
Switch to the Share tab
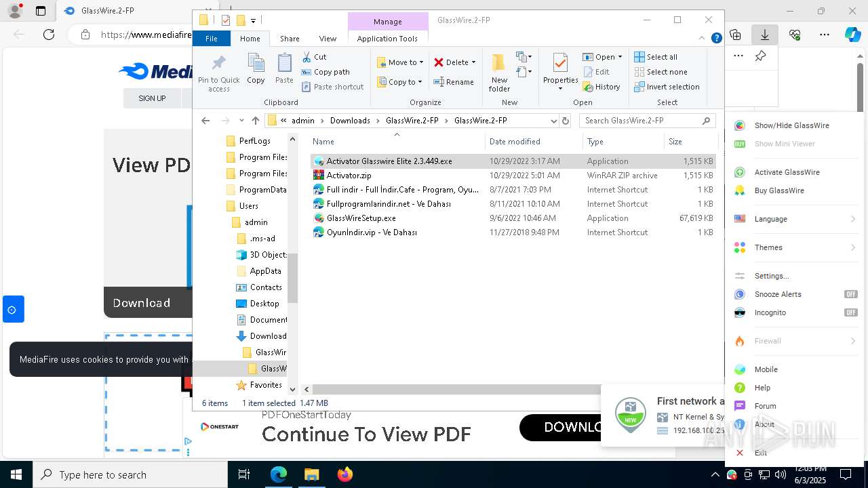coord(290,39)
